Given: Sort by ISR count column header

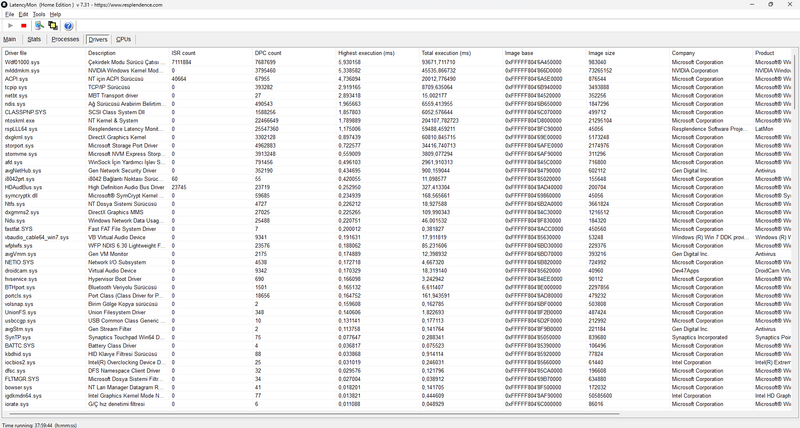Looking at the screenshot, I should click(x=211, y=53).
